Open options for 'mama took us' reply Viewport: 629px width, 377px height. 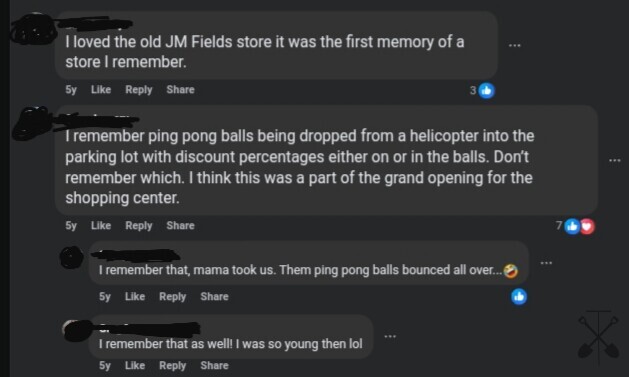(546, 263)
